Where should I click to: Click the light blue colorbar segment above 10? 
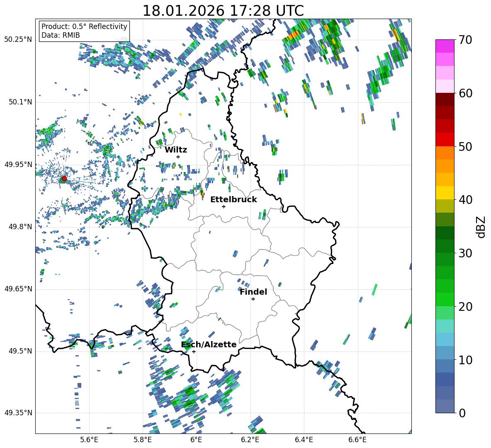[445, 353]
